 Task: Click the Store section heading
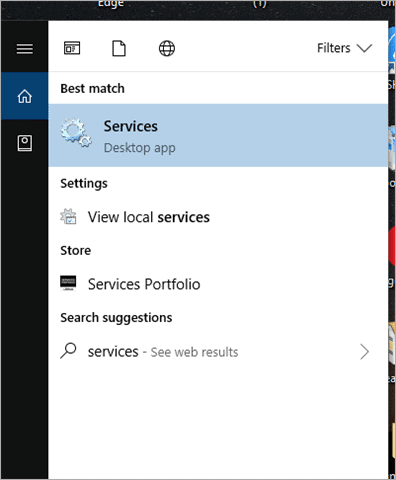[76, 251]
